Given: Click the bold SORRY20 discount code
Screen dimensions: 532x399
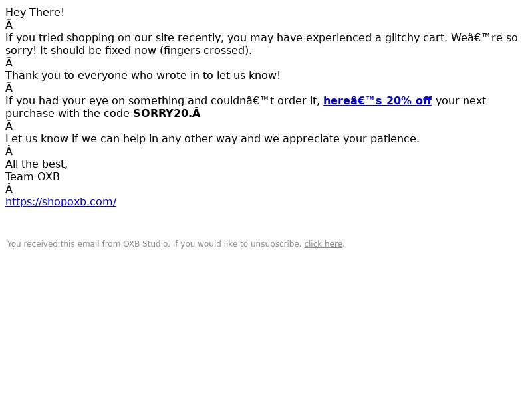Looking at the screenshot, I should point(162,113).
